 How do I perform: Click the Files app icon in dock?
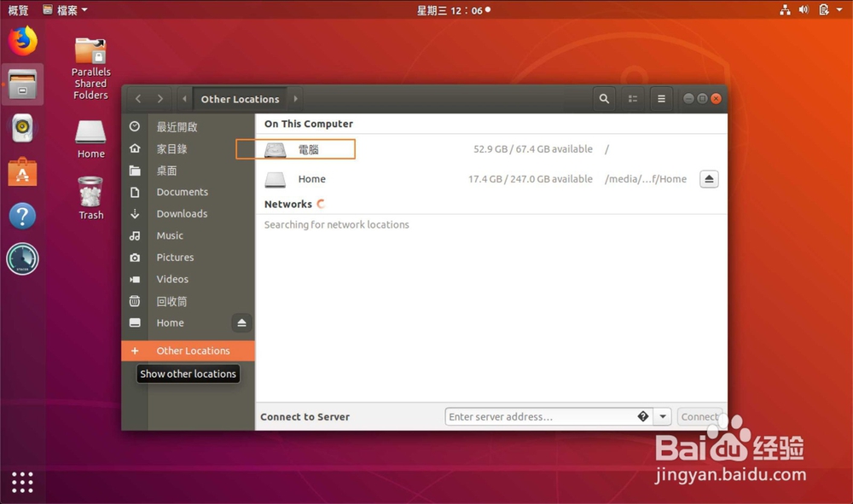[22, 84]
